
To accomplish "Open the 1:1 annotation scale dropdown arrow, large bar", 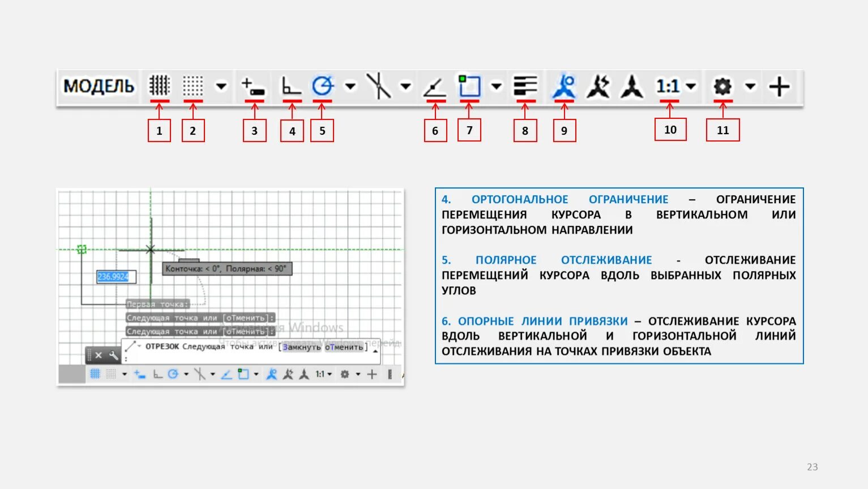I will click(691, 87).
